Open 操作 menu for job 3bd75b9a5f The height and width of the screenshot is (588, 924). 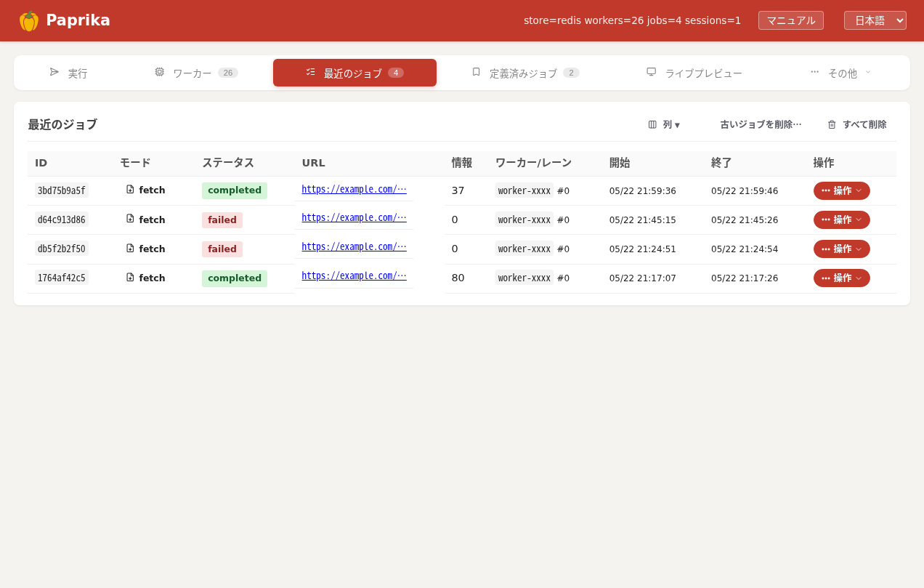pos(842,190)
